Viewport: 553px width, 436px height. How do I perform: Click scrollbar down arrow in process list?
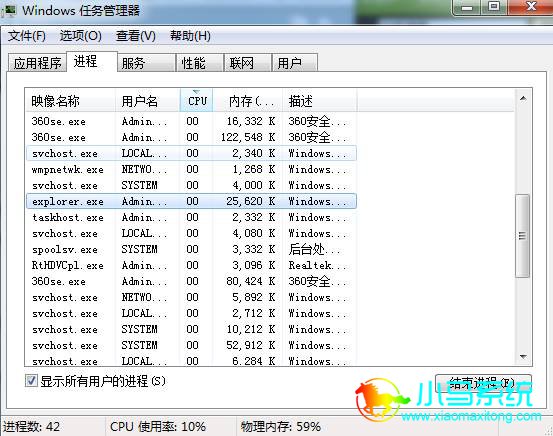coord(523,357)
